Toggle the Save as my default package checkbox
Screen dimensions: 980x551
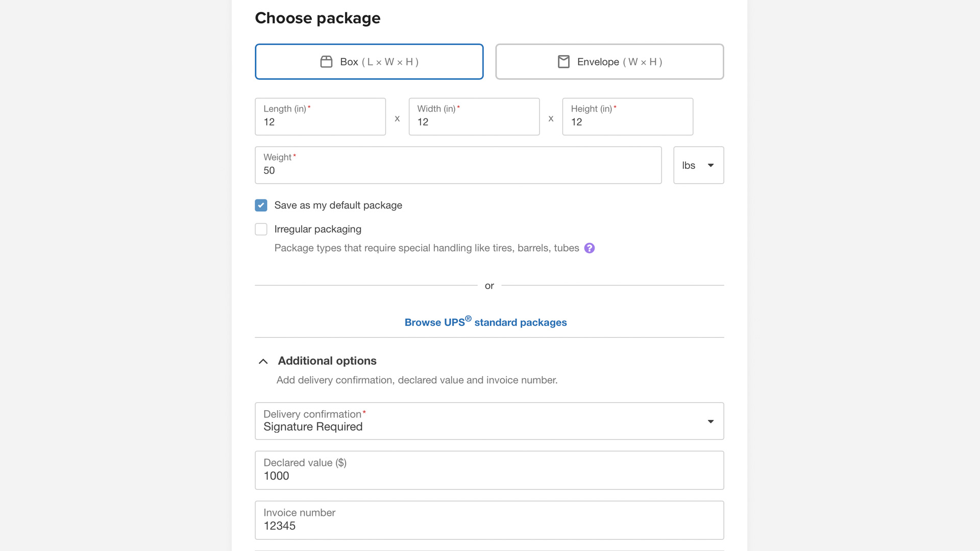(261, 205)
